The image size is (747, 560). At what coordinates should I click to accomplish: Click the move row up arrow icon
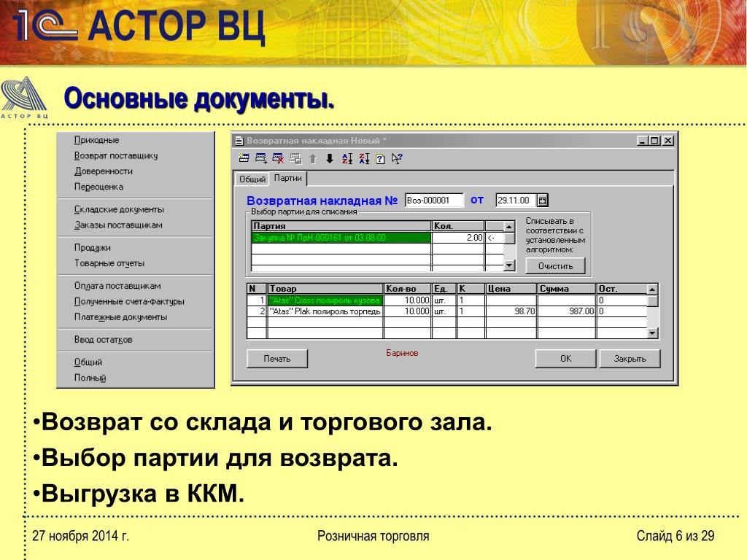tap(313, 158)
